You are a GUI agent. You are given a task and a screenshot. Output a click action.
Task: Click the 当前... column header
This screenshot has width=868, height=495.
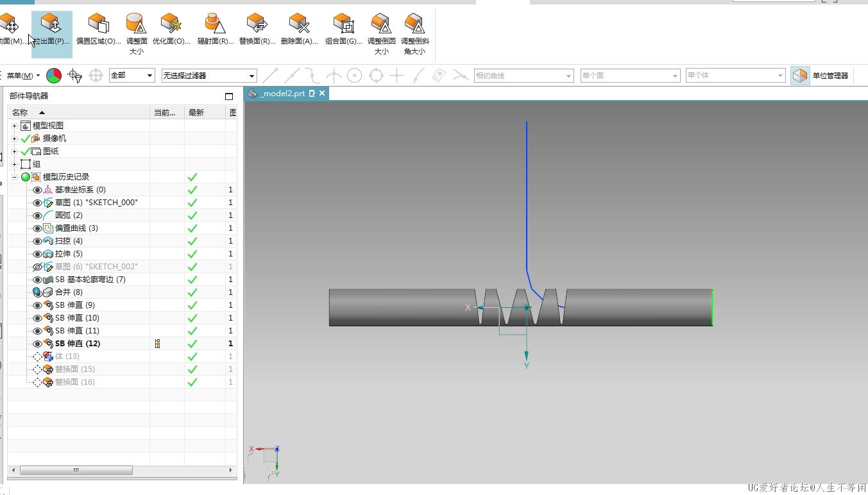167,112
